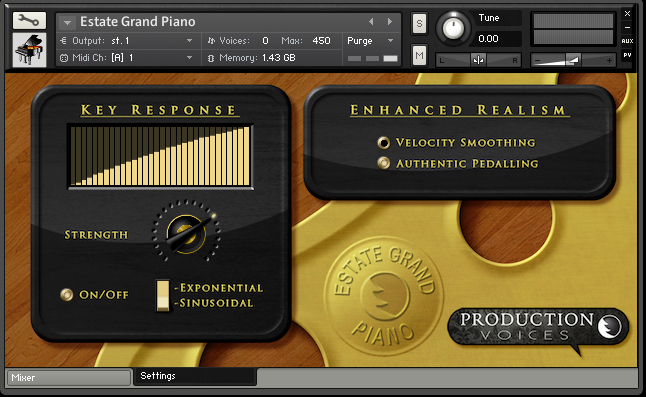Minimize instrument with the minus button
Screen dimensions: 646x397
[627, 28]
